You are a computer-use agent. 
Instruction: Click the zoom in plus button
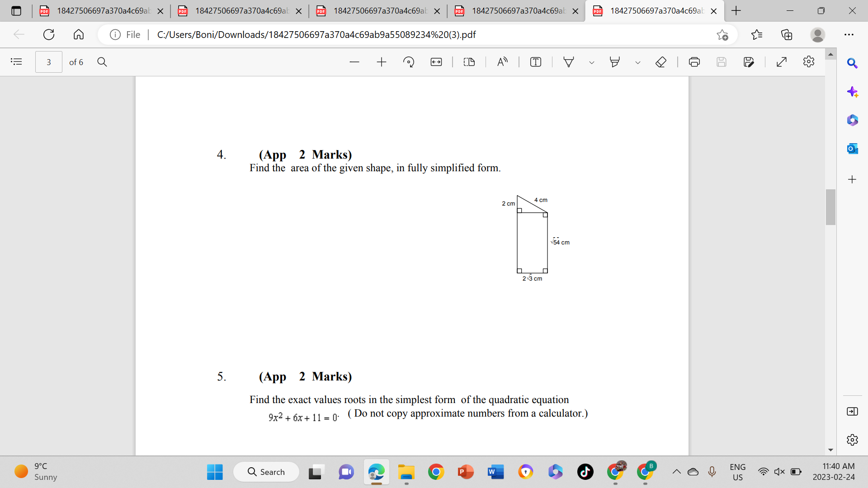[381, 62]
